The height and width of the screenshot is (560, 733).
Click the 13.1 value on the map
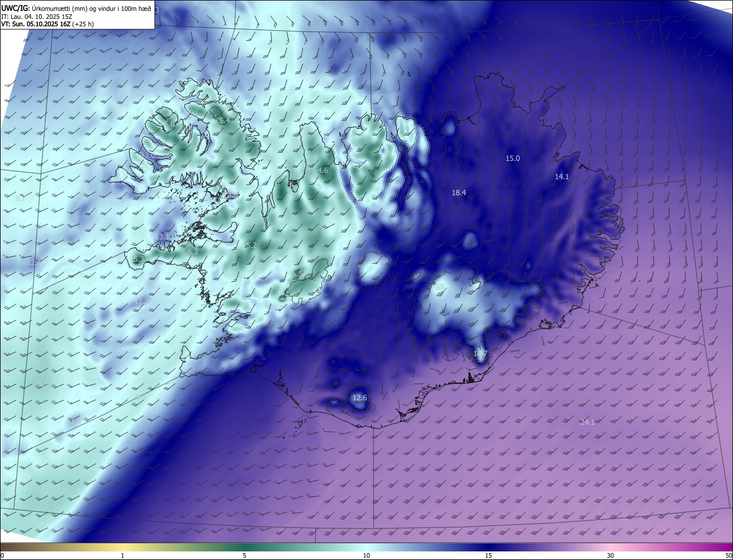pyautogui.click(x=162, y=236)
